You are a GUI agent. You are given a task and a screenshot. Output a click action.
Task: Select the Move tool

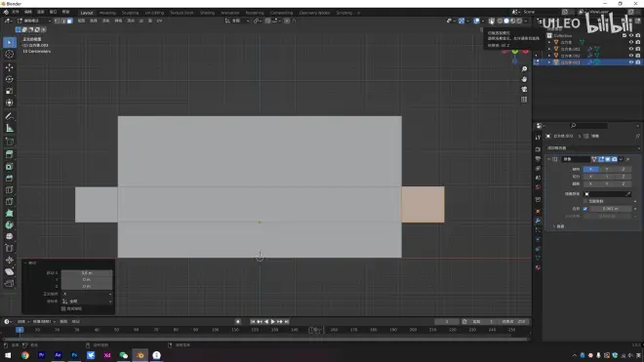(10, 67)
